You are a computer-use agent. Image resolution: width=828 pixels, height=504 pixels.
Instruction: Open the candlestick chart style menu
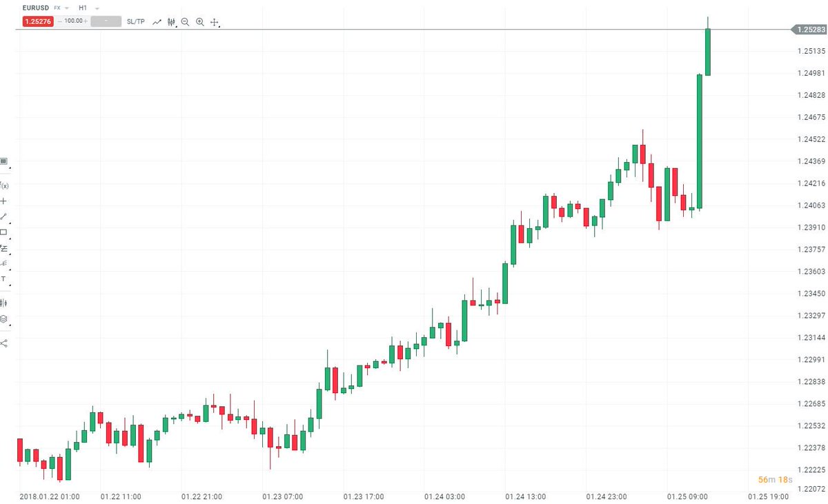(x=172, y=22)
